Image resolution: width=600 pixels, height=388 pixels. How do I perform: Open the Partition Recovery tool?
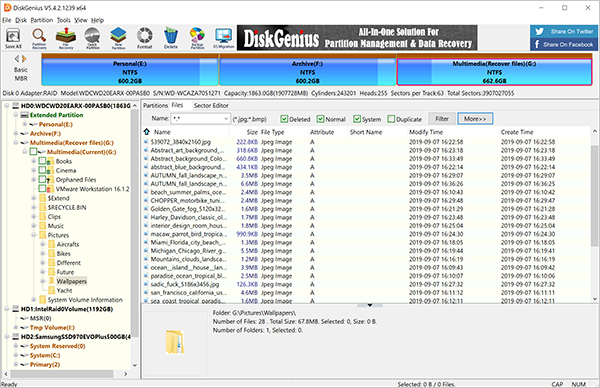coord(39,38)
